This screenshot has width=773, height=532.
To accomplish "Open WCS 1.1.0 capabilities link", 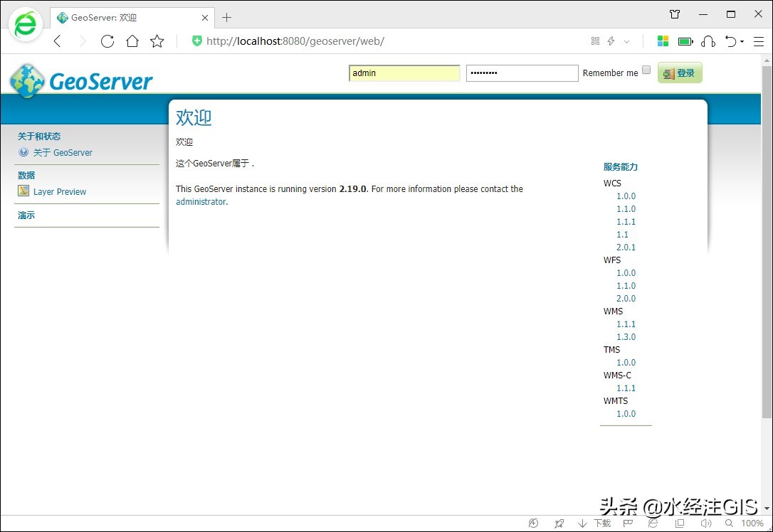I will pos(626,209).
